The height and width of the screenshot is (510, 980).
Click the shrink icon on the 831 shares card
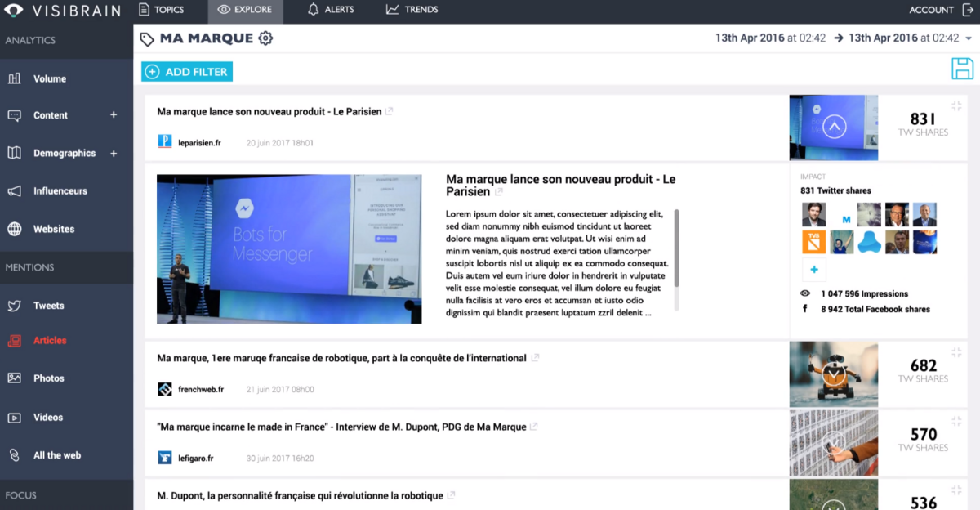pyautogui.click(x=956, y=105)
